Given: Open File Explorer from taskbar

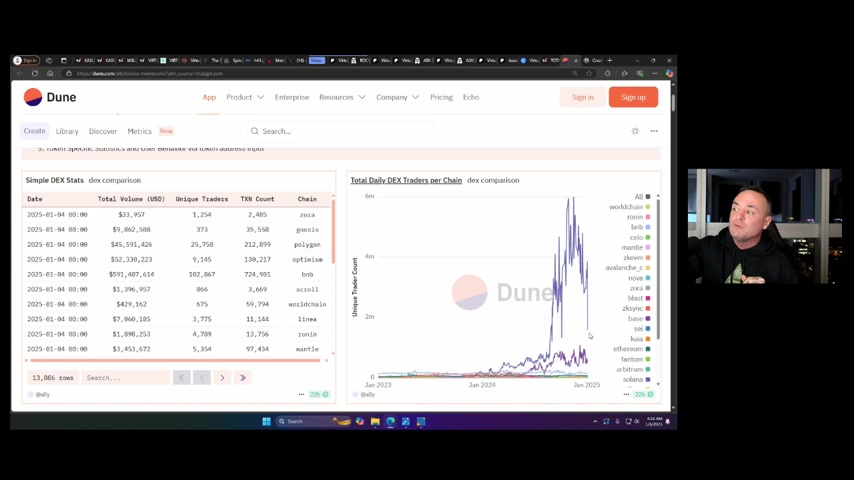Looking at the screenshot, I should (375, 421).
